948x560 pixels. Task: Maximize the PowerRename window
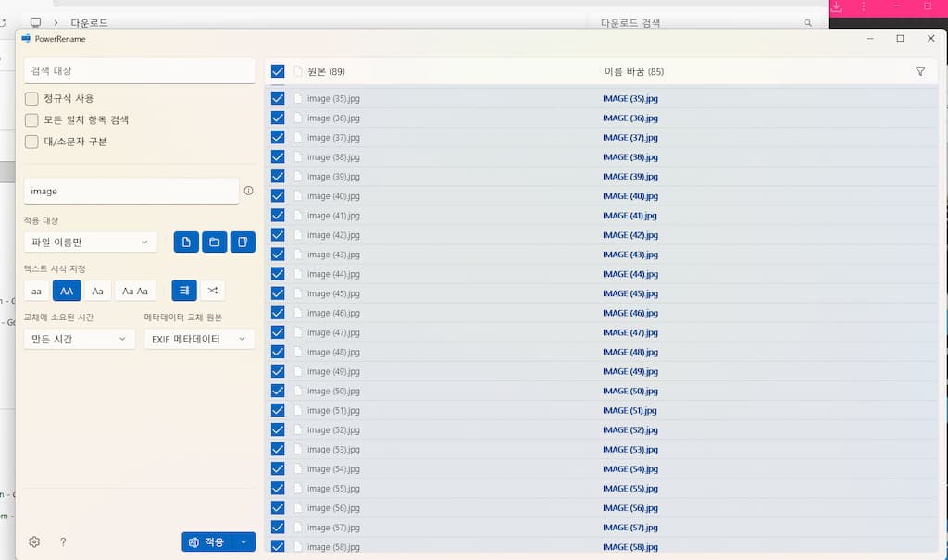coord(900,38)
